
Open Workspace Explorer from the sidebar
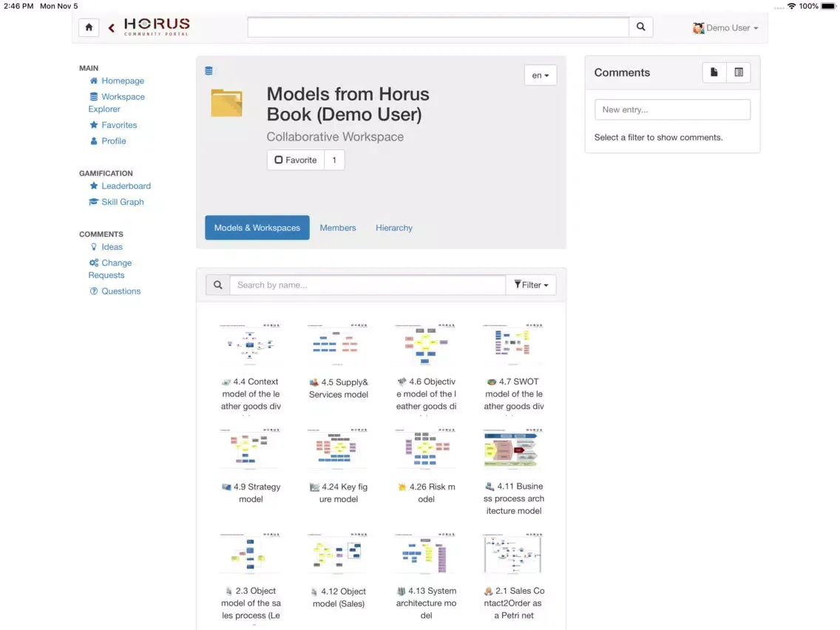(x=116, y=103)
